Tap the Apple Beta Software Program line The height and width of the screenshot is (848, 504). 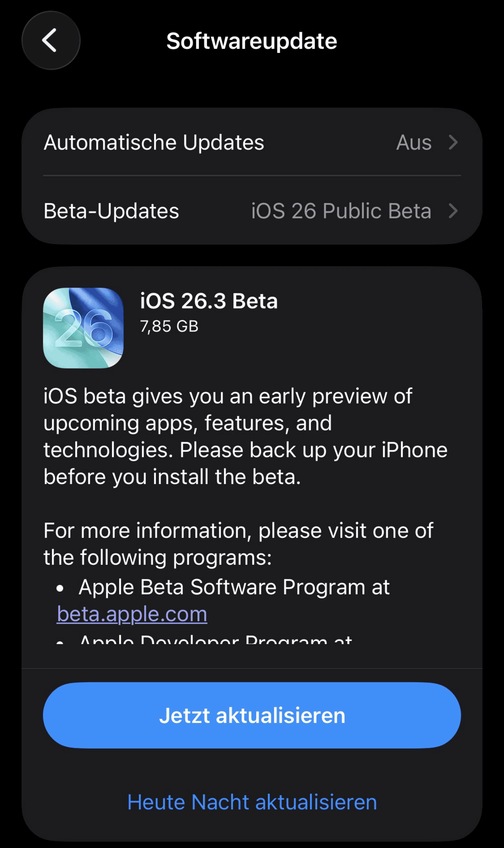[x=234, y=587]
